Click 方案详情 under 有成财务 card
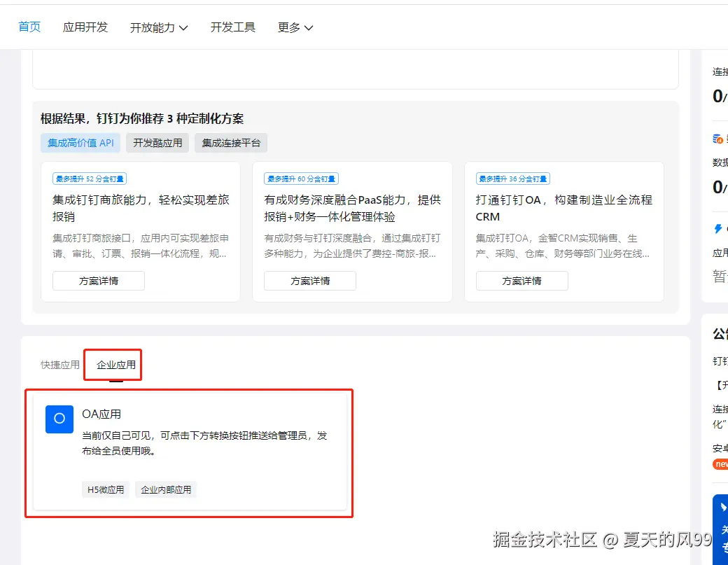728x565 pixels. click(x=309, y=281)
